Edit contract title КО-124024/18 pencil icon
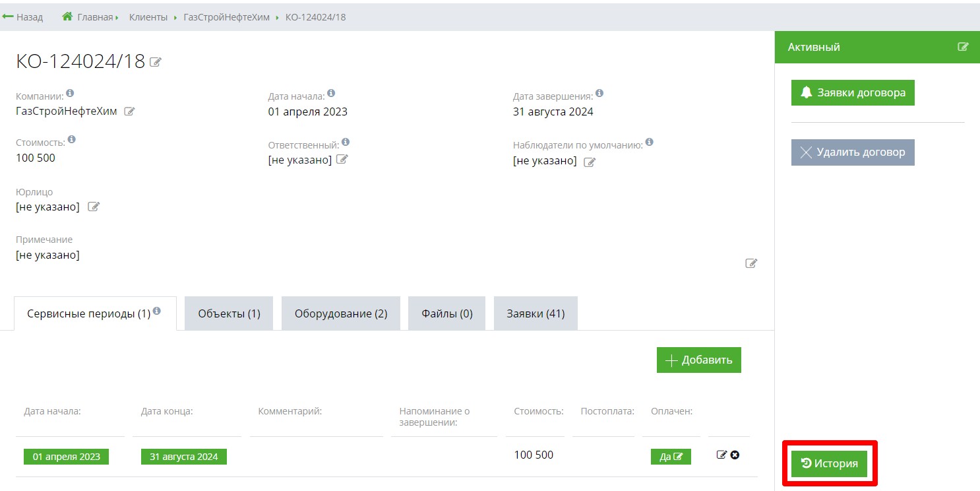The image size is (980, 491). click(156, 62)
